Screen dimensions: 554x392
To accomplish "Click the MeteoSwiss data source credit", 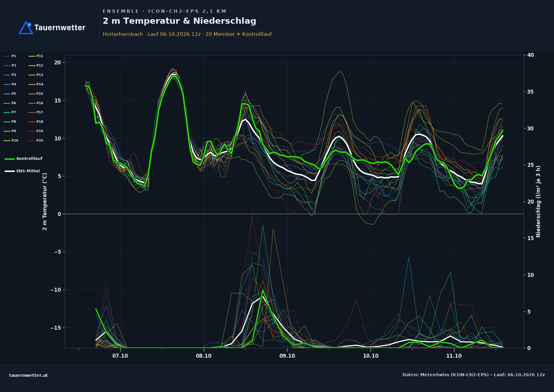I will (x=474, y=375).
